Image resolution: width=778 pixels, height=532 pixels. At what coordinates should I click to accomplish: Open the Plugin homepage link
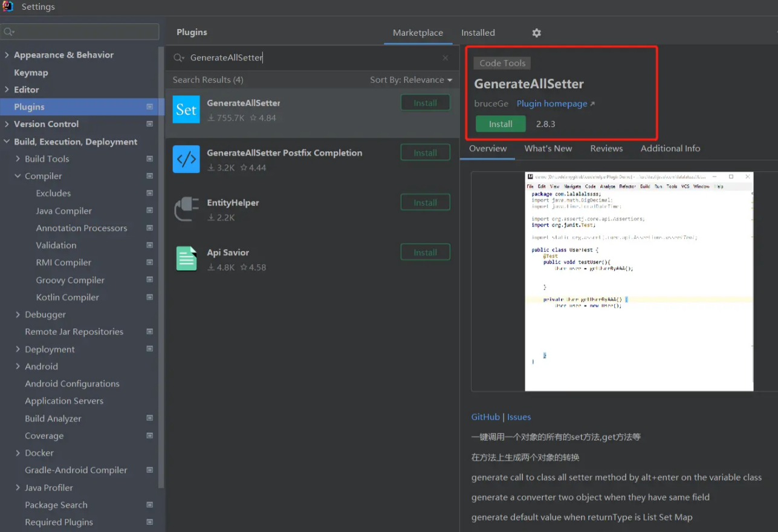pos(556,103)
